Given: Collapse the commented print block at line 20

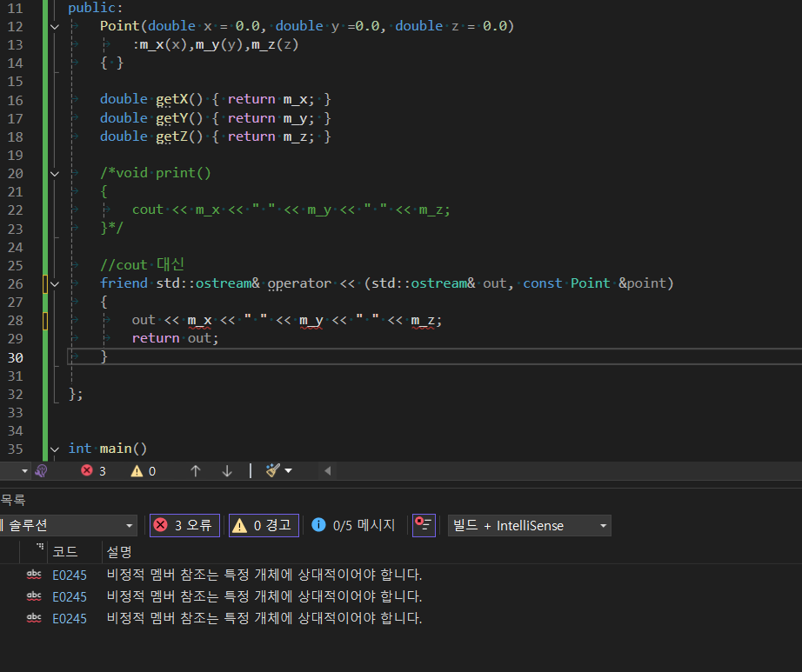Looking at the screenshot, I should [x=55, y=174].
